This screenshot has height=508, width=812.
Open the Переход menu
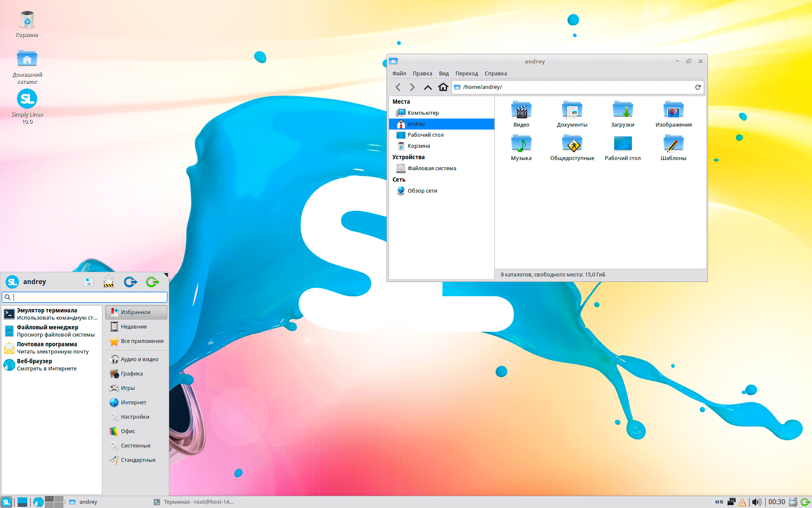pos(466,74)
